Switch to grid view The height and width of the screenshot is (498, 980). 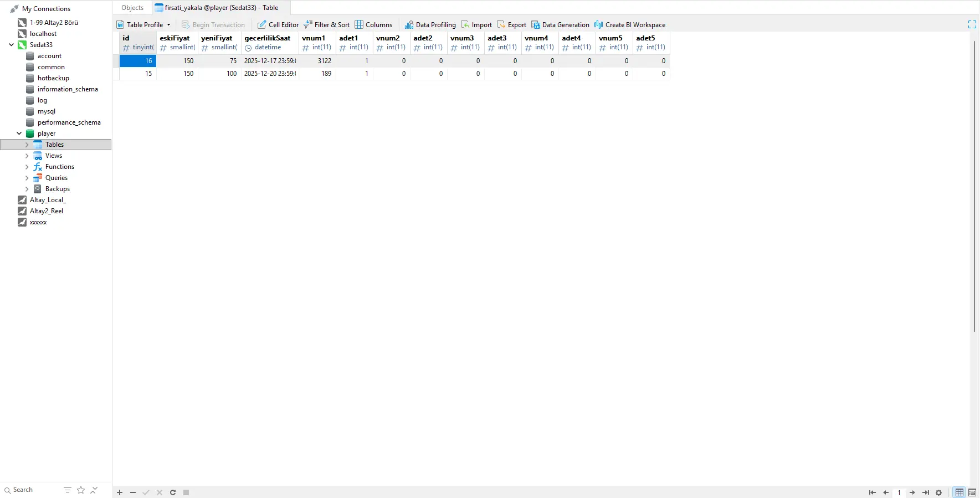click(x=960, y=492)
